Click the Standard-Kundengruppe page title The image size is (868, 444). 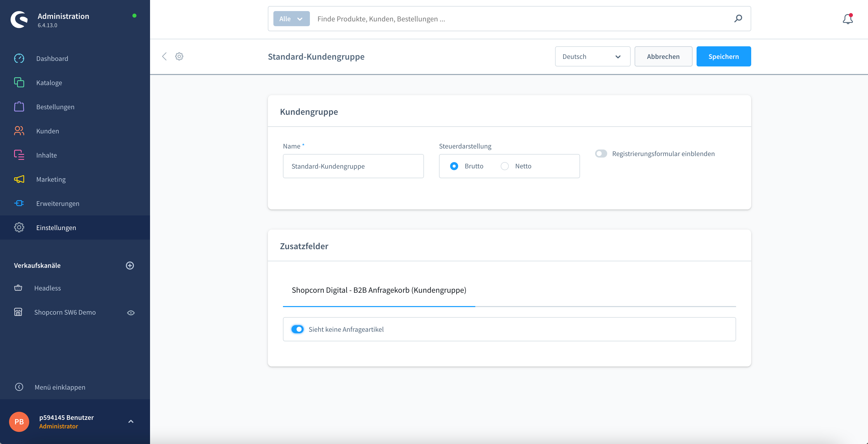pos(316,57)
